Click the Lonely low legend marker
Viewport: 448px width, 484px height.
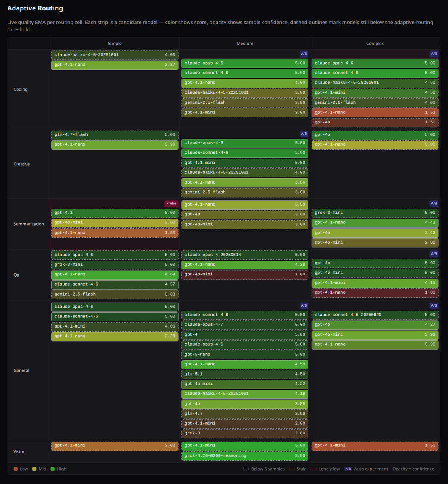click(x=313, y=469)
